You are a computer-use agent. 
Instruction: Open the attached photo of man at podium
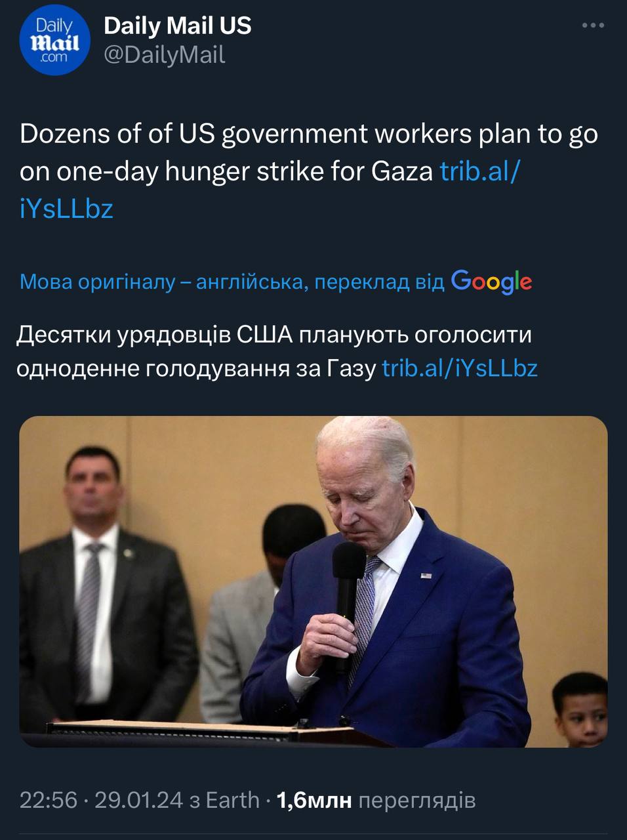pos(313,581)
